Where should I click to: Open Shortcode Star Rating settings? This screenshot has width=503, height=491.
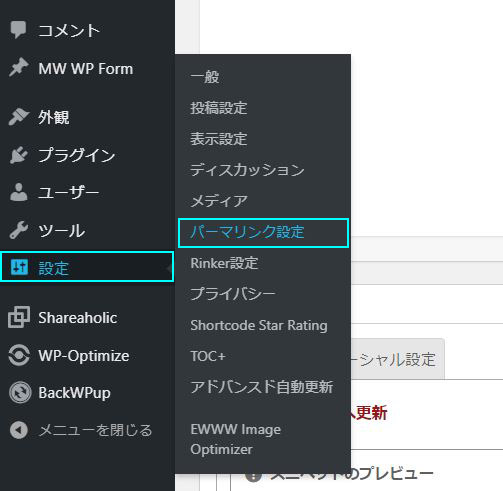point(259,325)
